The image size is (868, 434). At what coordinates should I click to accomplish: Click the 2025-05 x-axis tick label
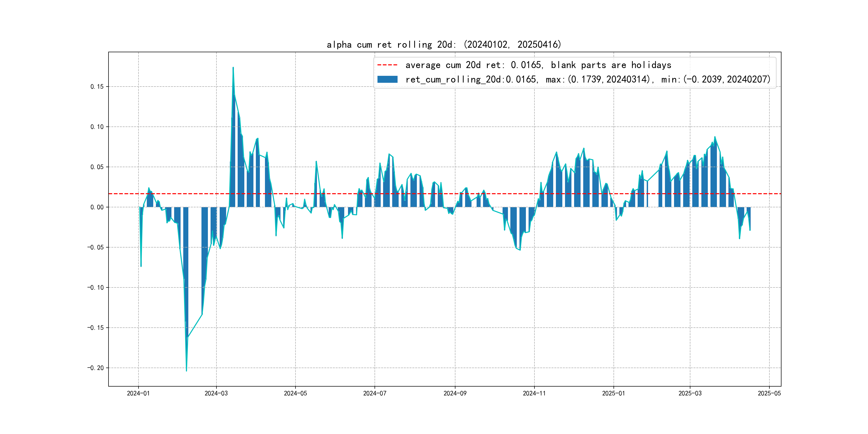[769, 393]
